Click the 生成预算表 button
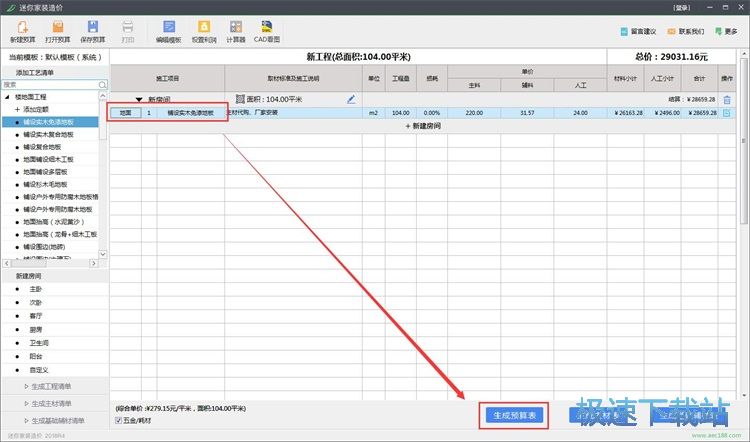Screen dimensions: 750x442 pyautogui.click(x=514, y=415)
